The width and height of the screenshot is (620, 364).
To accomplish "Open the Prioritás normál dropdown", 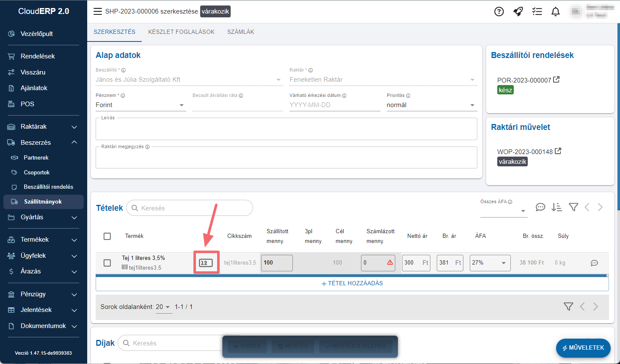I will tap(431, 105).
